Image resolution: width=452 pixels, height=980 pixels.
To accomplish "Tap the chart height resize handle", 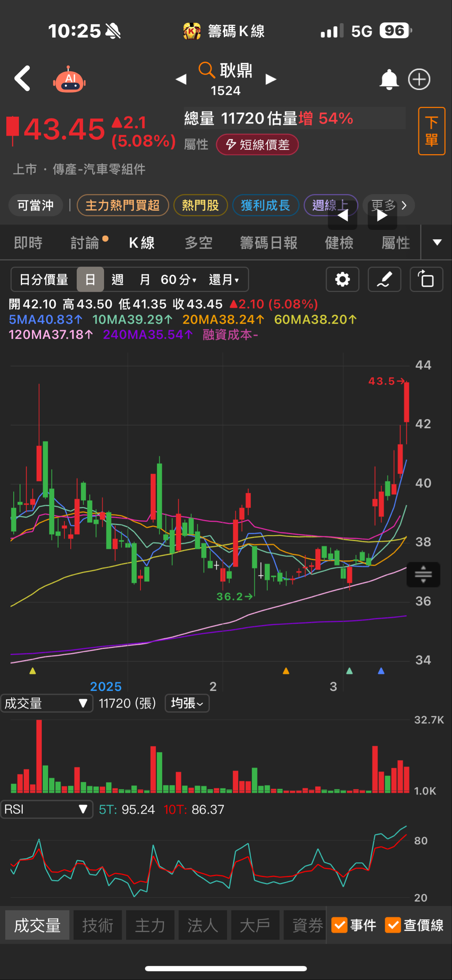I will click(x=423, y=574).
